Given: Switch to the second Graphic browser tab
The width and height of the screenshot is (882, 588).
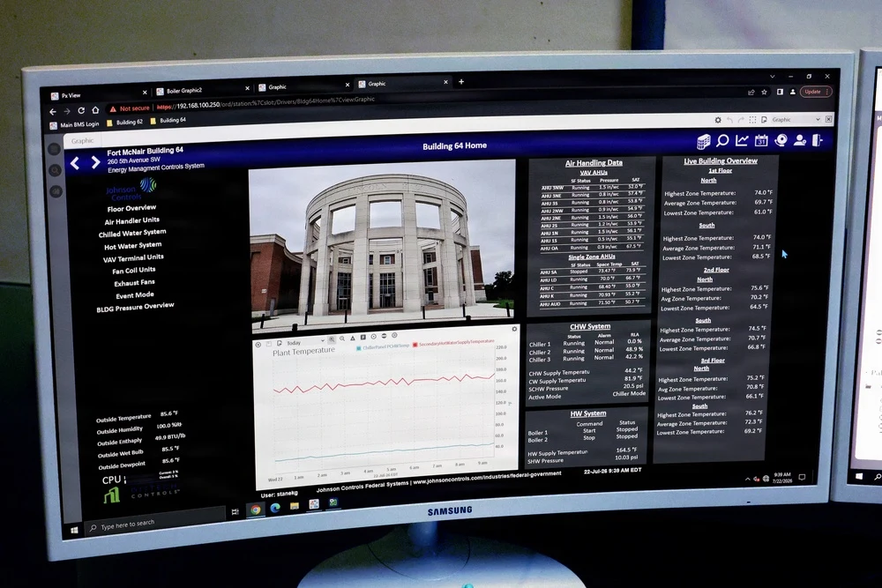Looking at the screenshot, I should pyautogui.click(x=402, y=83).
